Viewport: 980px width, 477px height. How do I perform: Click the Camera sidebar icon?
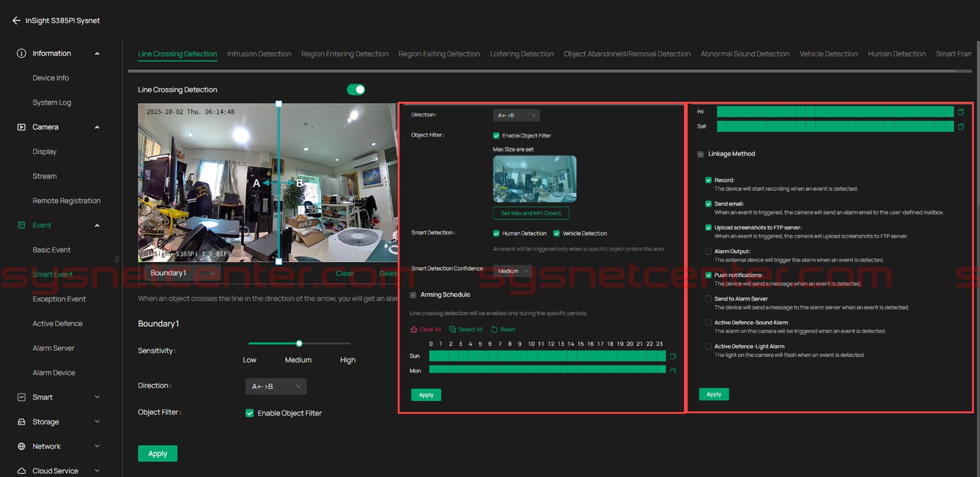pyautogui.click(x=21, y=127)
